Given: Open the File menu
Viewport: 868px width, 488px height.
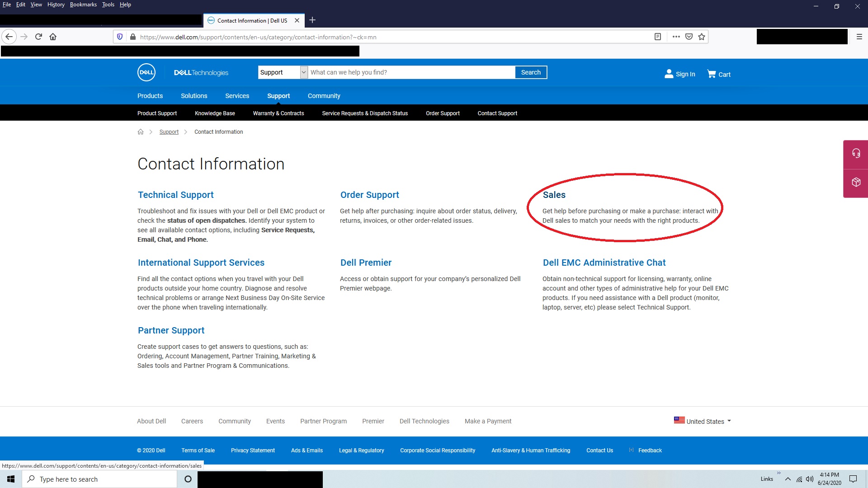Looking at the screenshot, I should pyautogui.click(x=7, y=5).
